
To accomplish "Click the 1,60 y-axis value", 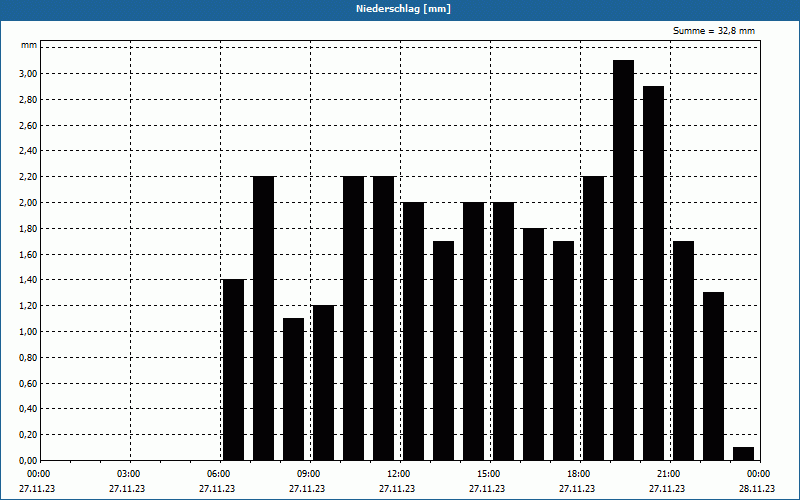I will point(28,254).
